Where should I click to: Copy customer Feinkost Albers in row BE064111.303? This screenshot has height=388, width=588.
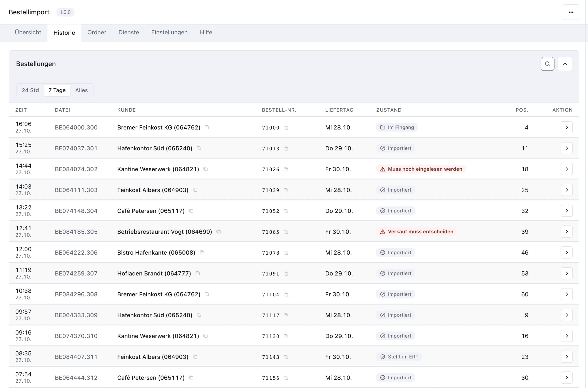pyautogui.click(x=195, y=190)
